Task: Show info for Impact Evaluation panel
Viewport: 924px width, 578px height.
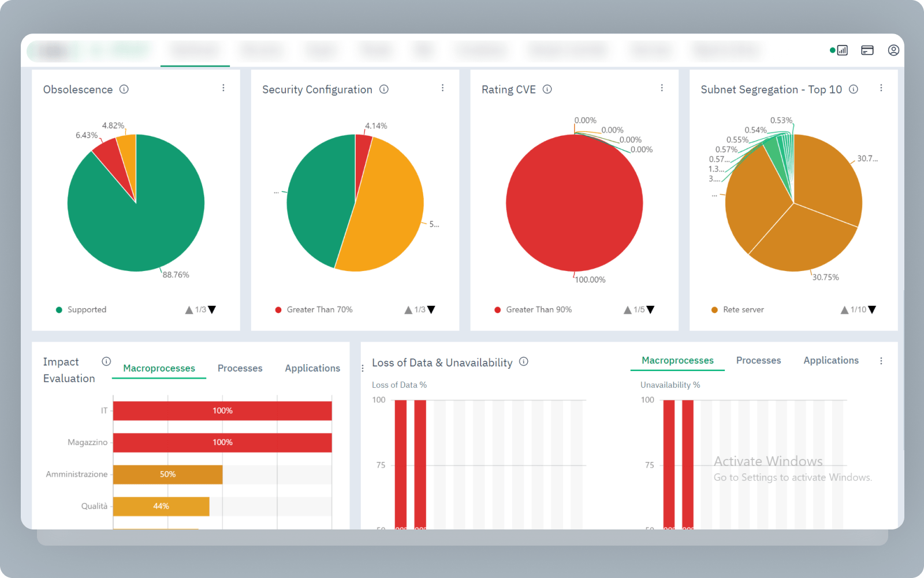Action: click(106, 361)
